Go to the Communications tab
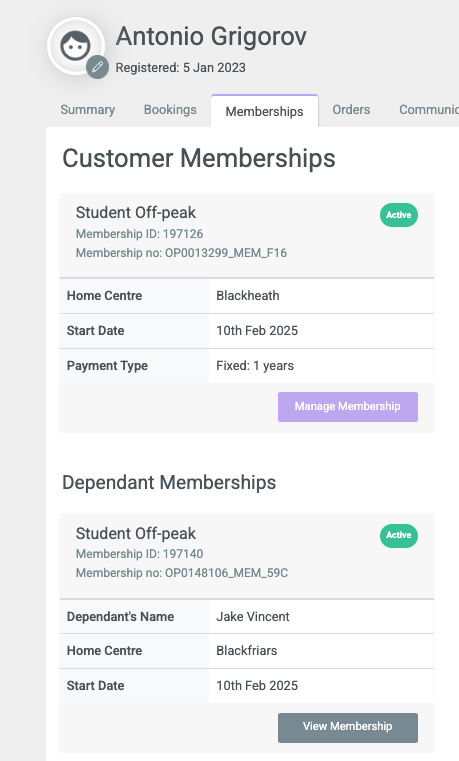459x761 pixels. [x=429, y=110]
